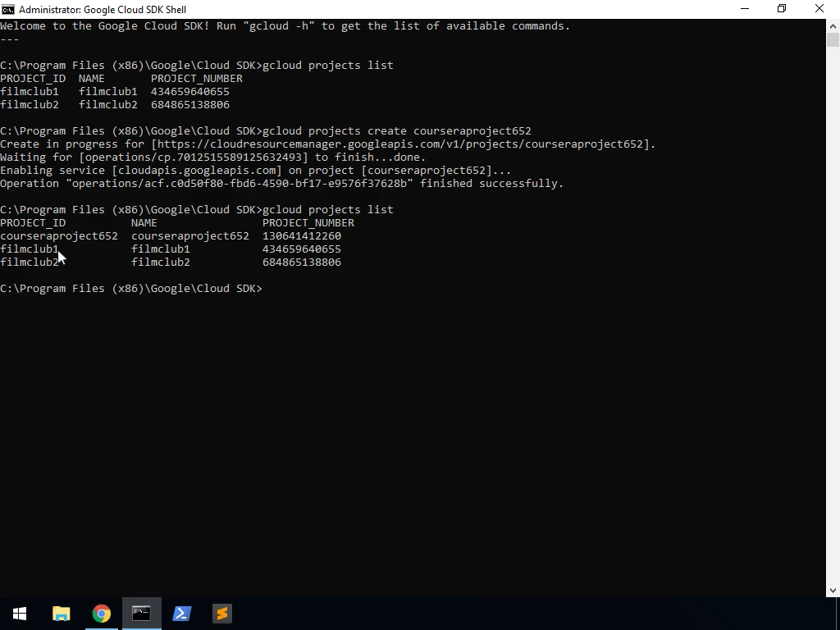840x630 pixels.
Task: Click the NAME header in the first table
Action: (92, 79)
